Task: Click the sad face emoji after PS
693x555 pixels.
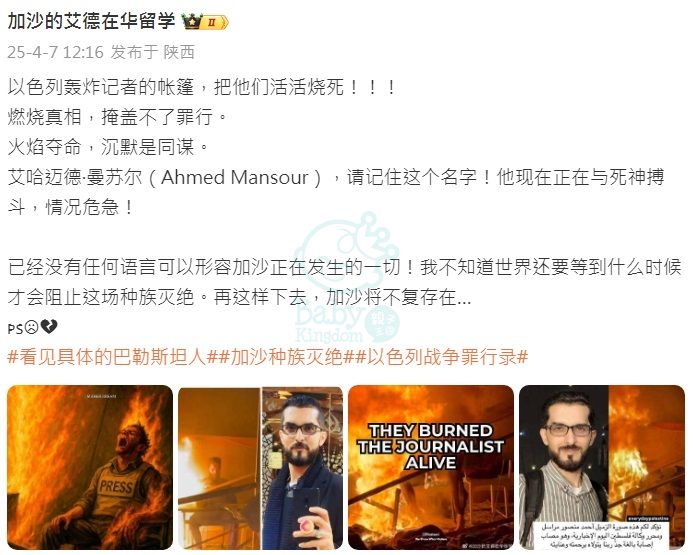Action: [x=31, y=327]
